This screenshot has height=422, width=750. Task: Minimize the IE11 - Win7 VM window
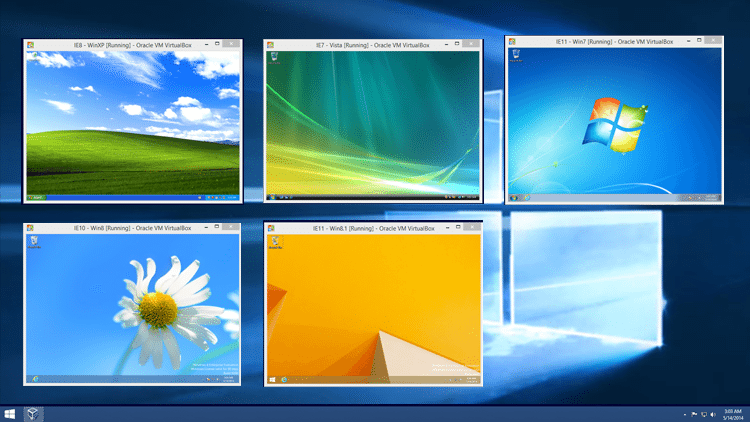coord(689,41)
